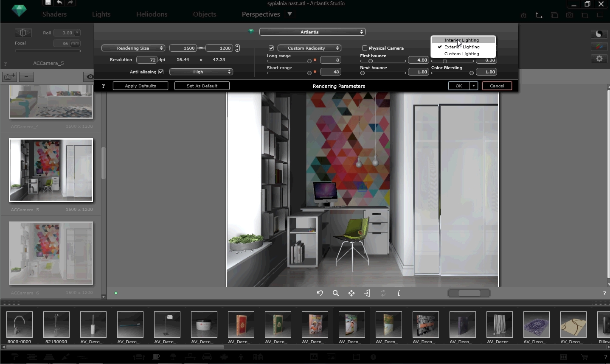Open settings gear on the right panel
610x364 pixels.
pyautogui.click(x=599, y=59)
